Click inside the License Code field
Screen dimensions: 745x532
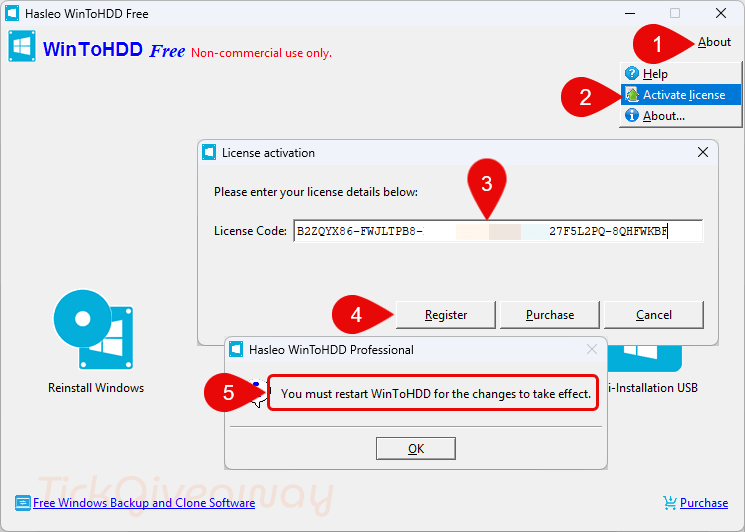[498, 231]
